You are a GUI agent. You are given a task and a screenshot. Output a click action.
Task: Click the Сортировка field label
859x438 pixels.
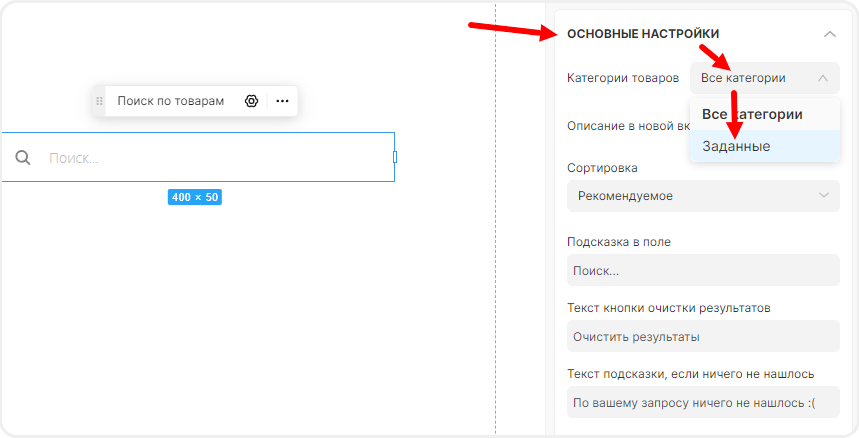[x=602, y=168]
